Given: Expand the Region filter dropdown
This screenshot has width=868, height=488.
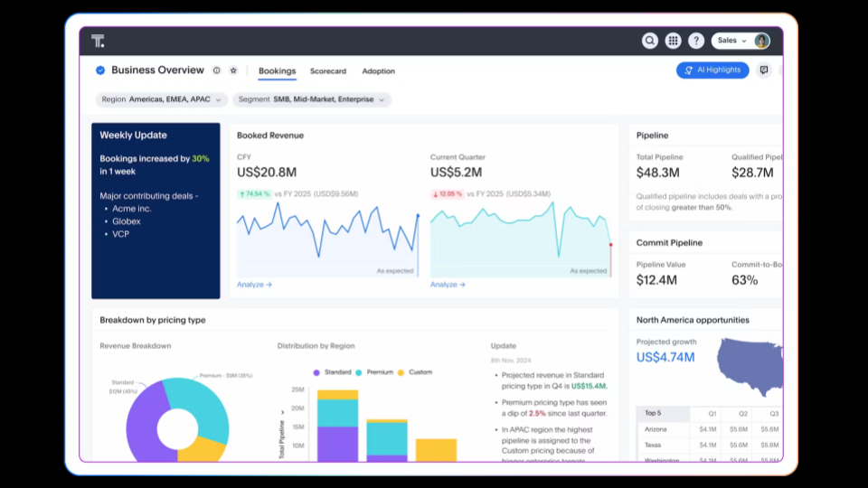Looking at the screenshot, I should pyautogui.click(x=160, y=99).
